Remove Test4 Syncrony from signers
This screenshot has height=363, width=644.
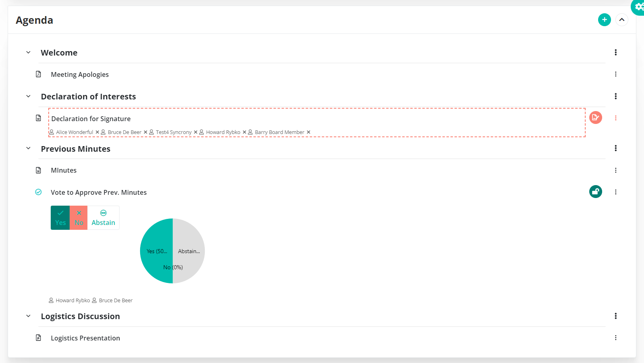(x=196, y=132)
